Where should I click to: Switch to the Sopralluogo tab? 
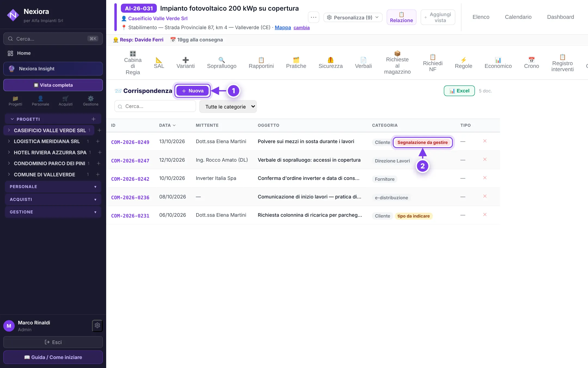tap(222, 63)
